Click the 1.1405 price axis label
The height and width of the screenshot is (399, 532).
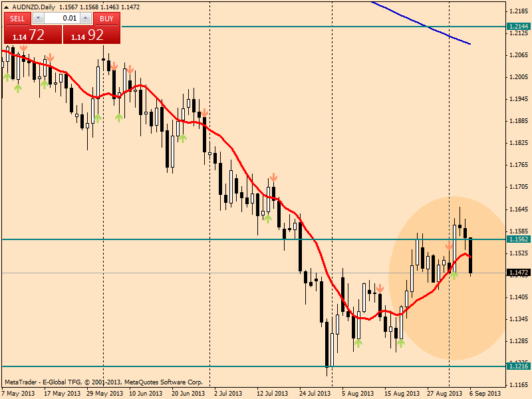click(519, 297)
